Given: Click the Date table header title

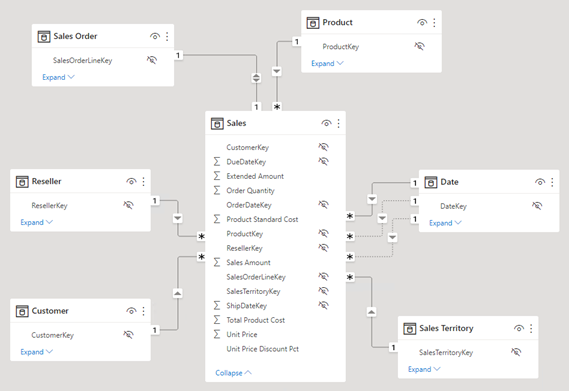Looking at the screenshot, I should point(449,182).
